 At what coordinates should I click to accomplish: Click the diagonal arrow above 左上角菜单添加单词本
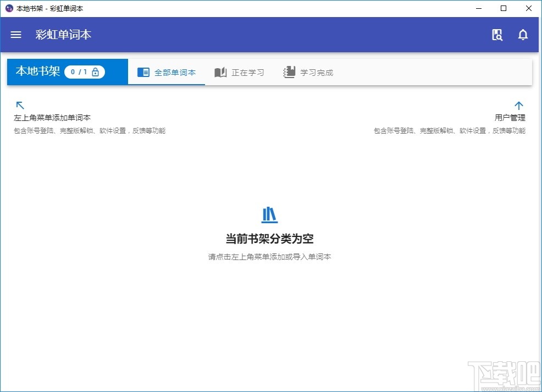pos(20,106)
